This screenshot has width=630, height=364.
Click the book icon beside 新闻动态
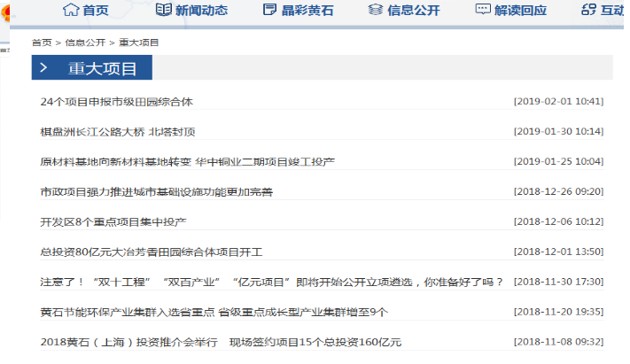point(163,11)
